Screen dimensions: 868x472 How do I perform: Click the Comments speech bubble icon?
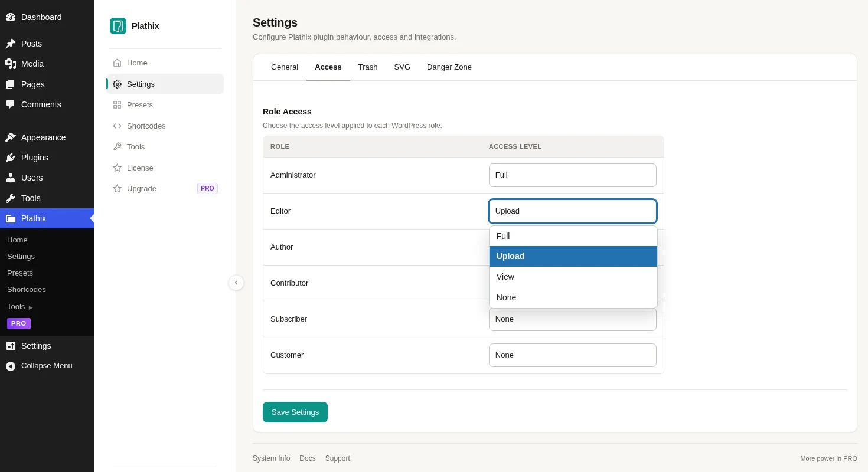click(11, 104)
